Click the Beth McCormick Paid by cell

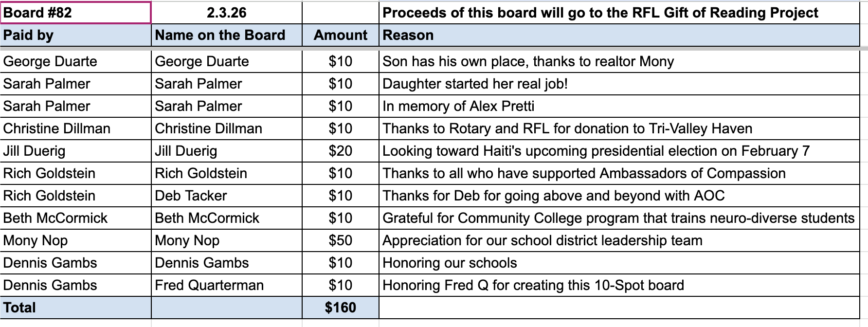pos(75,218)
